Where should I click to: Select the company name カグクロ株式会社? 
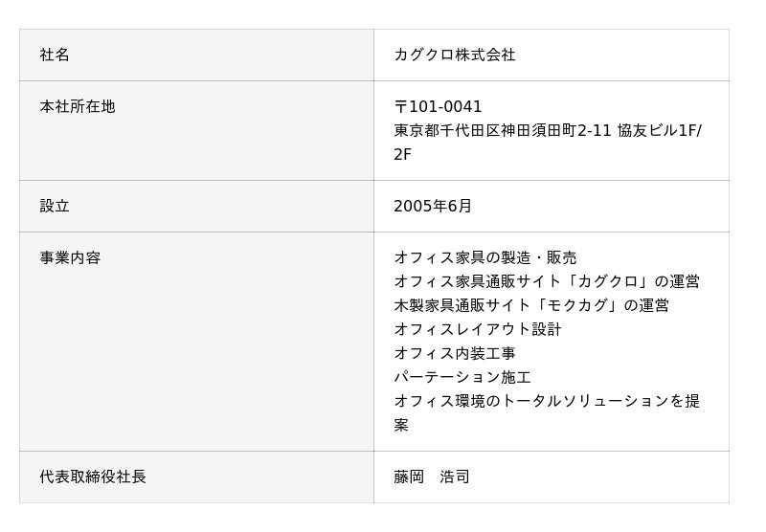pyautogui.click(x=454, y=55)
